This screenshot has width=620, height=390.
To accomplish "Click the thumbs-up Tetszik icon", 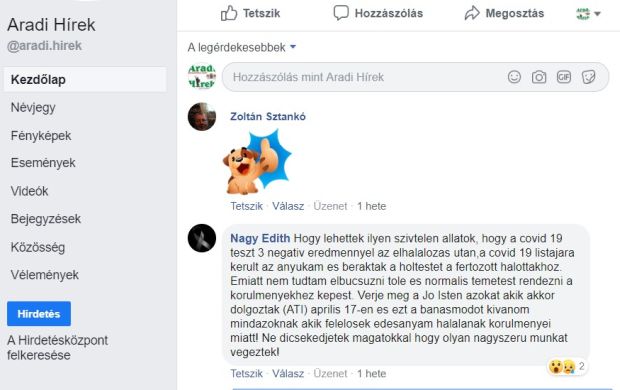I will tap(229, 13).
